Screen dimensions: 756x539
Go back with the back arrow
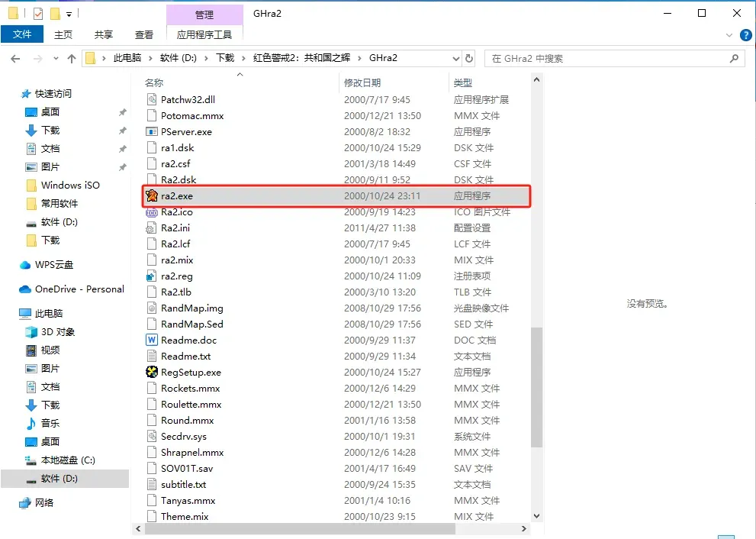pyautogui.click(x=15, y=58)
